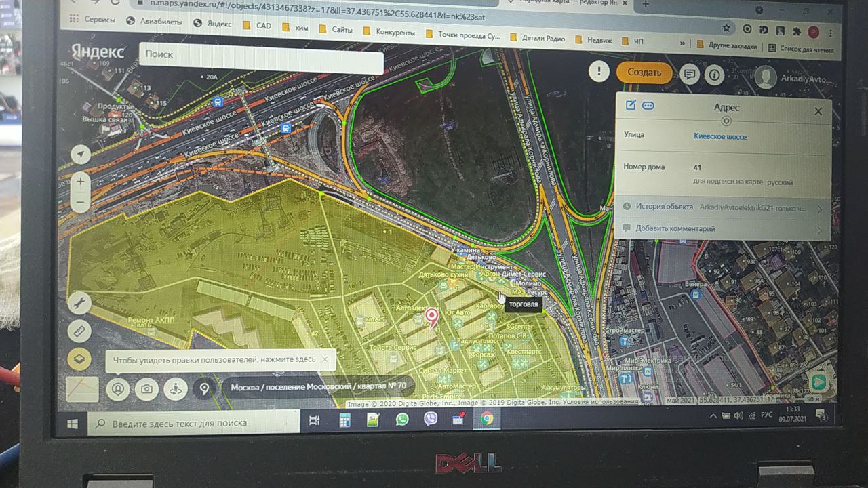Click the dark location pin button
868x488 pixels.
[x=204, y=389]
